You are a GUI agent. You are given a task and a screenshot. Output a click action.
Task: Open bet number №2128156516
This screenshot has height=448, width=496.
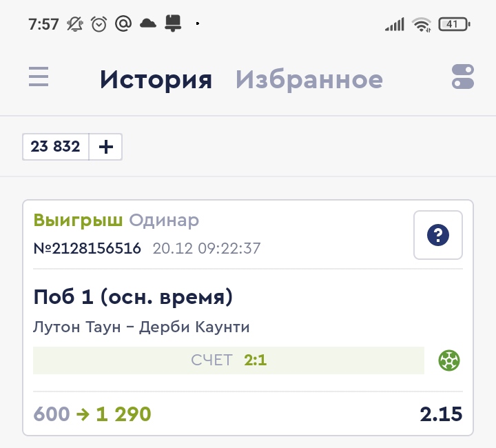(x=87, y=248)
